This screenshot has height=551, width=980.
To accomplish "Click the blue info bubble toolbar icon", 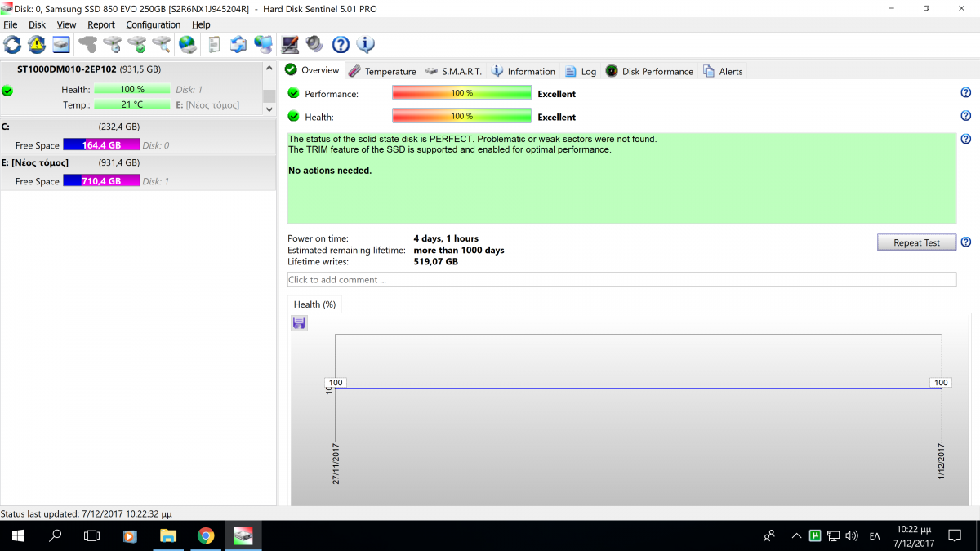I will (365, 44).
